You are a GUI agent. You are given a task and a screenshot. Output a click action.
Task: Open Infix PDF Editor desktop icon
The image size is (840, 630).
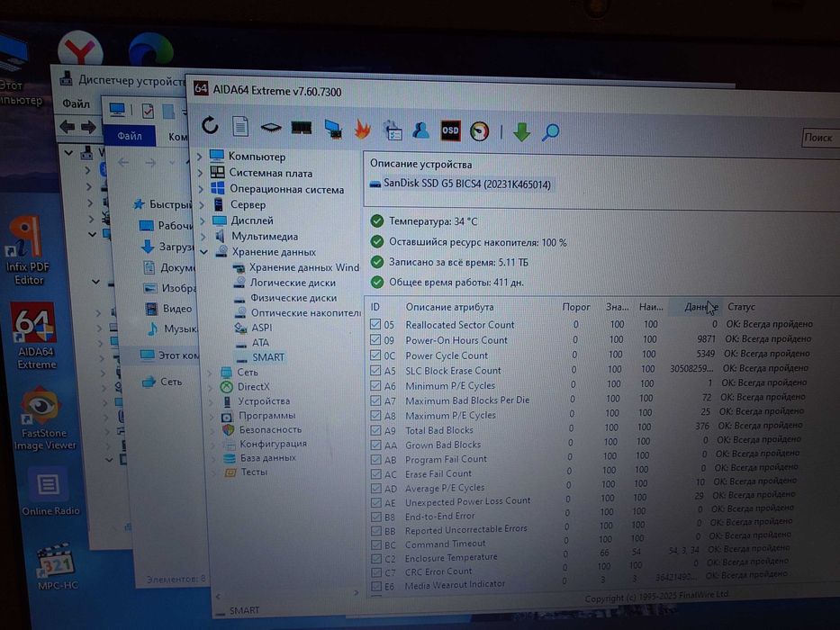pos(27,249)
